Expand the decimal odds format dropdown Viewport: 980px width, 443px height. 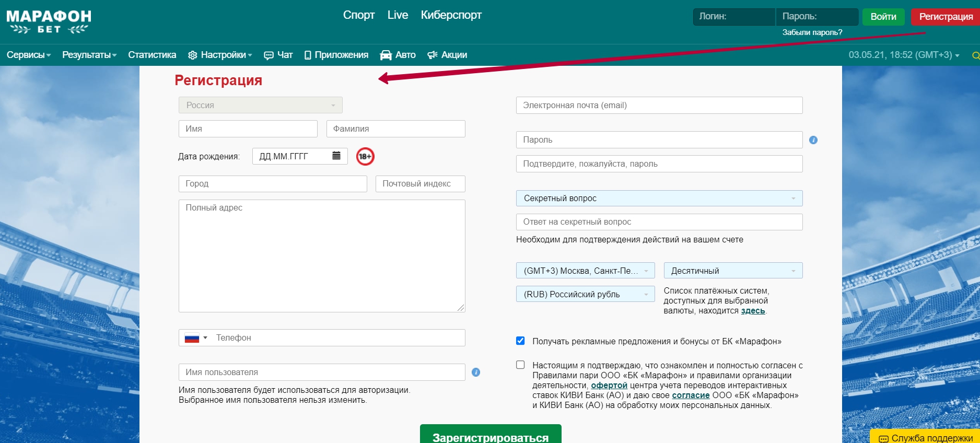coord(732,271)
